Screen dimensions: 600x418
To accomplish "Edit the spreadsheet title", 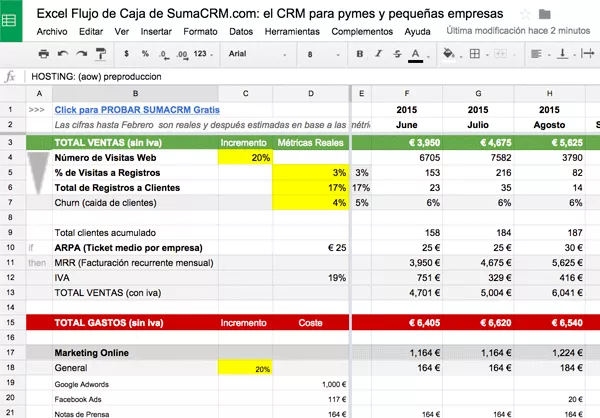I will click(270, 14).
